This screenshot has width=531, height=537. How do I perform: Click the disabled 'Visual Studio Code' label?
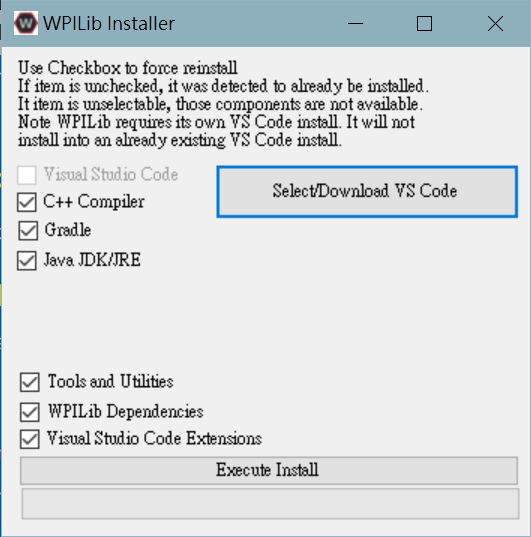click(111, 174)
